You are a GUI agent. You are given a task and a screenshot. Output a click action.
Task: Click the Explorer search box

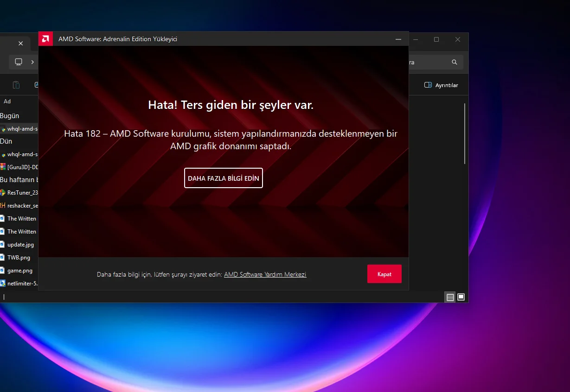436,62
